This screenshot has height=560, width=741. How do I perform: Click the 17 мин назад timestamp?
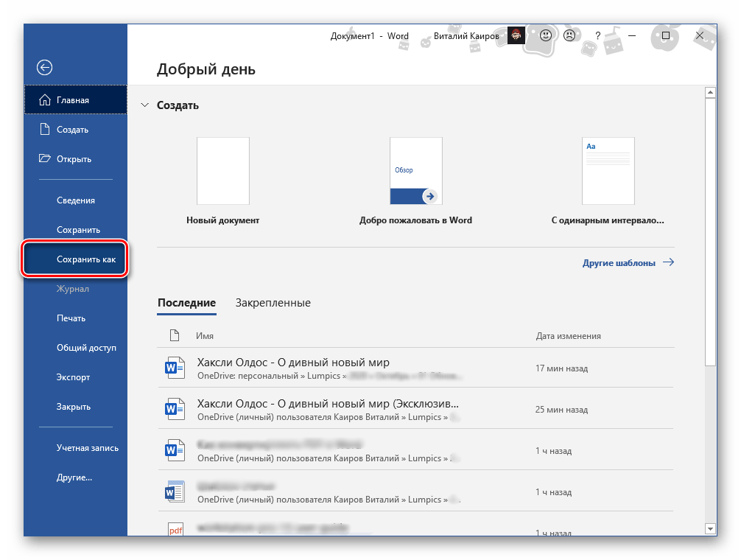click(561, 368)
